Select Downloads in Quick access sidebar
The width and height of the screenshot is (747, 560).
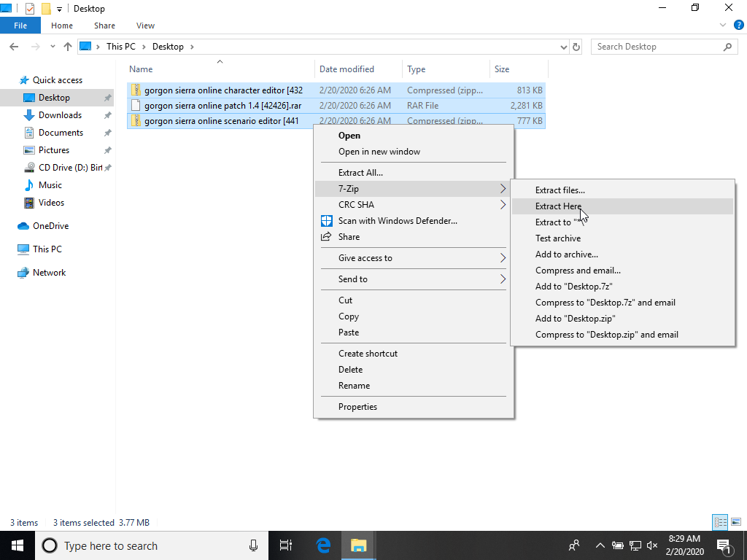60,115
